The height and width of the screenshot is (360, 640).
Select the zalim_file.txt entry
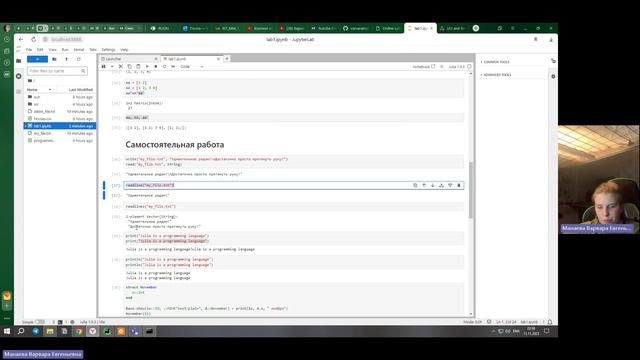point(60,111)
